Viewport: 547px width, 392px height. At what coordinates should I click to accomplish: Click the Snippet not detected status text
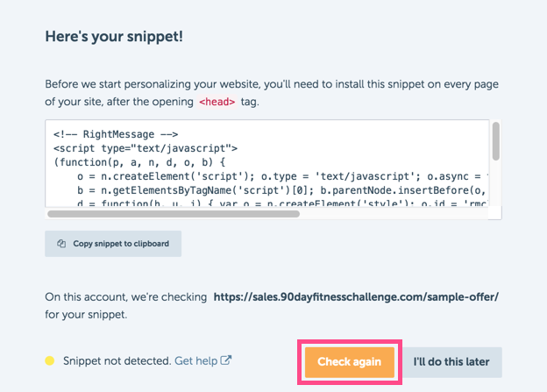pos(117,360)
